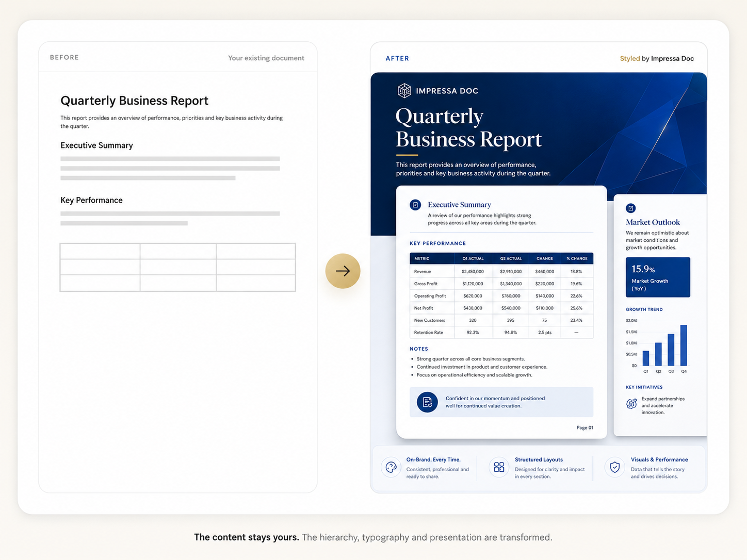The width and height of the screenshot is (747, 560).
Task: Click the BEFORE label
Action: tap(64, 57)
